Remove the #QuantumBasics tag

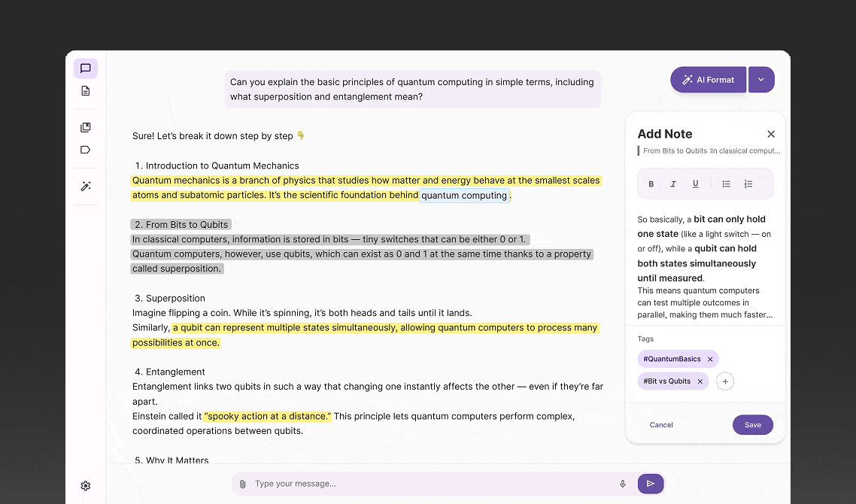click(x=710, y=360)
